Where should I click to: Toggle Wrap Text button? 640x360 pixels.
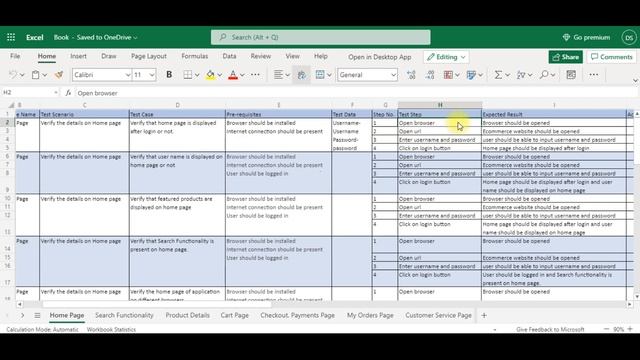[x=301, y=75]
